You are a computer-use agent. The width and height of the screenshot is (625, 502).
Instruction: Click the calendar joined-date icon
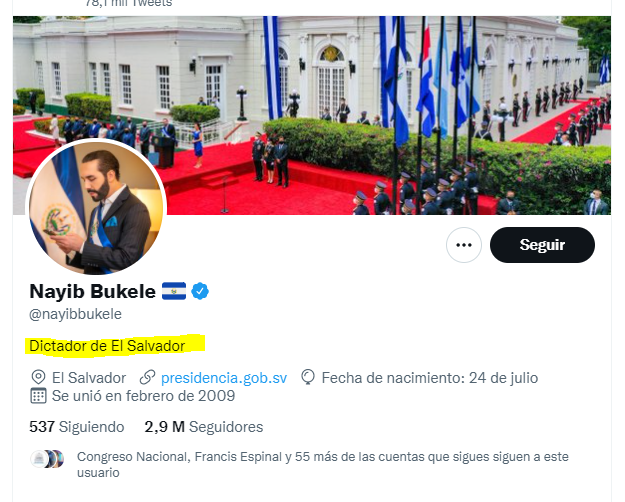[x=38, y=396]
